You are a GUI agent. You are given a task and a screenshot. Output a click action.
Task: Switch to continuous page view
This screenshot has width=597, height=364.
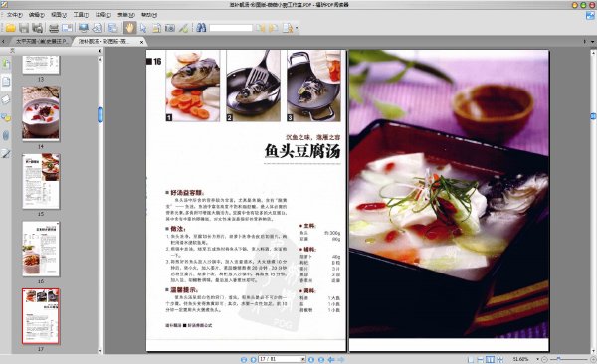click(x=481, y=359)
